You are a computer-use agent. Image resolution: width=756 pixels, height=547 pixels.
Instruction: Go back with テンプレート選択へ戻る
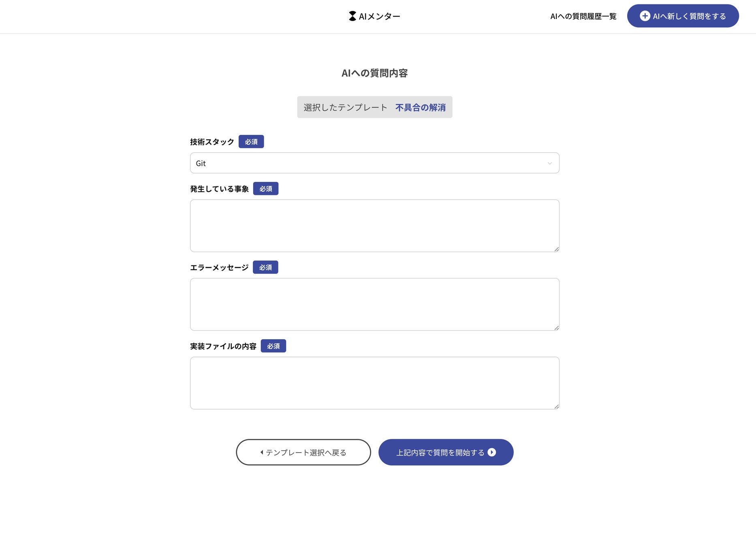pos(304,452)
